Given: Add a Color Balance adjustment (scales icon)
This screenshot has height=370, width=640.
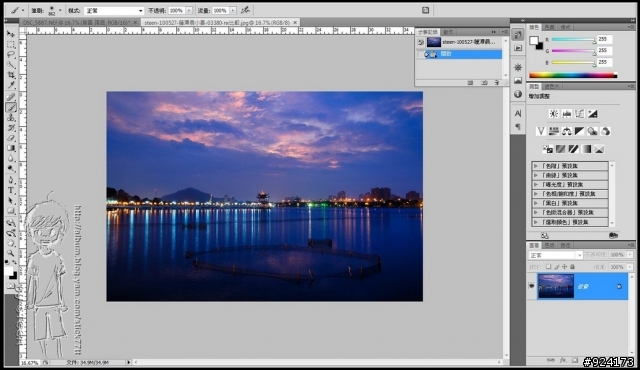Looking at the screenshot, I should pyautogui.click(x=567, y=131).
